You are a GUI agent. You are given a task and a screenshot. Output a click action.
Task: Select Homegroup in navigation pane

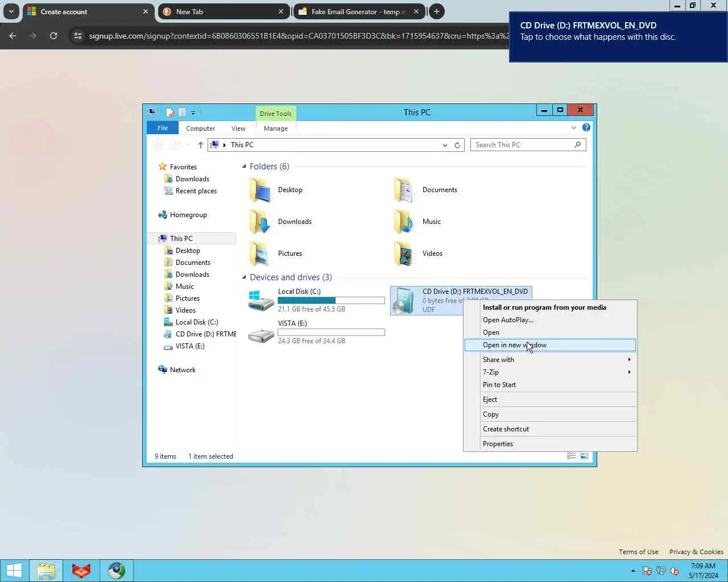pos(188,215)
